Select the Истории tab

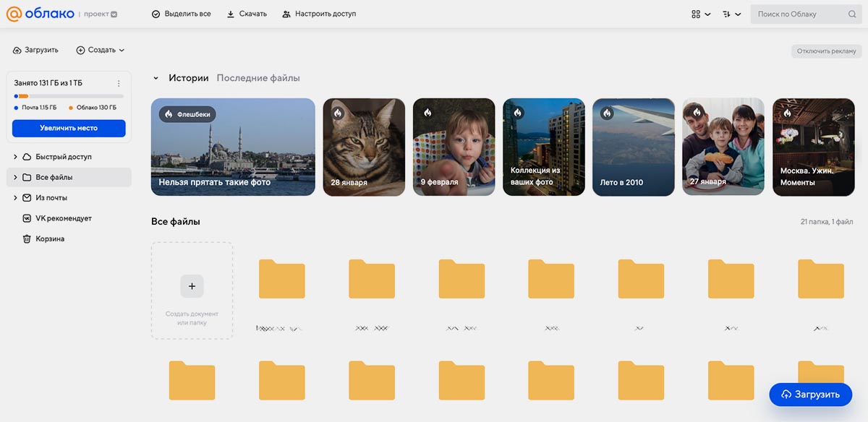[188, 78]
